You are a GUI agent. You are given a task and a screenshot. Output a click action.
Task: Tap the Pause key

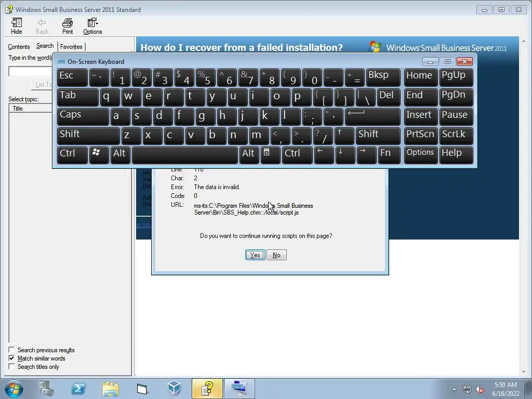pyautogui.click(x=456, y=116)
